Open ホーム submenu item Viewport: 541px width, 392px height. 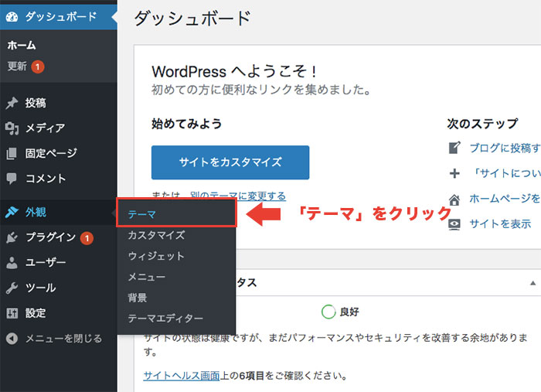(22, 45)
